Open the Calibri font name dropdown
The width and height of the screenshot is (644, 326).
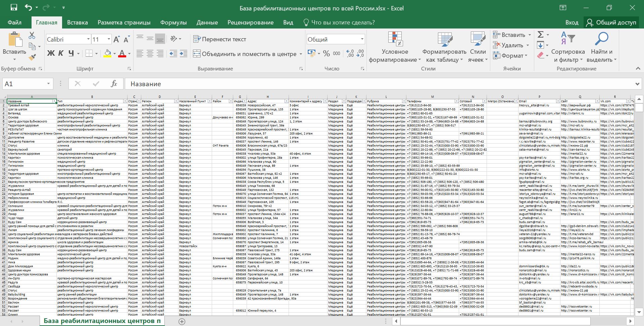tap(88, 39)
